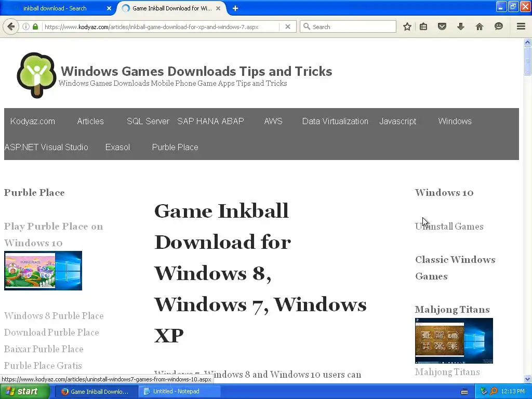Go to Javascript section
Viewport: 532px width, 399px height.
coord(397,121)
